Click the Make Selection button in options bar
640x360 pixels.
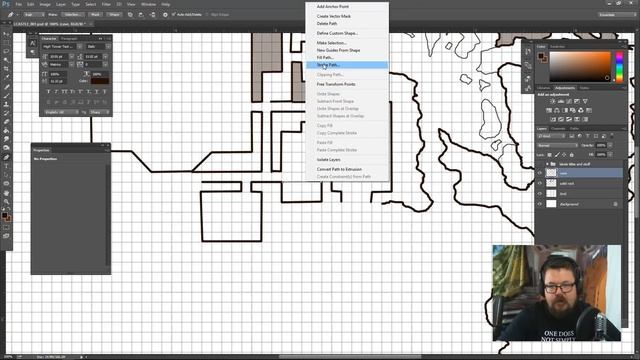point(73,15)
